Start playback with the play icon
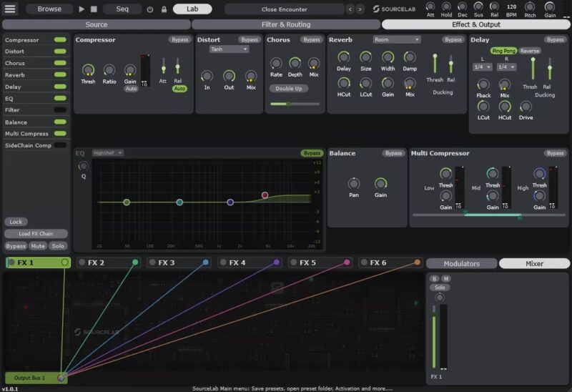Screen dimensions: 572x392 coord(82,9)
